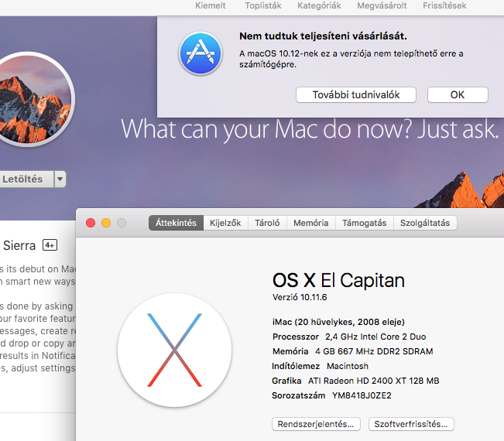Viewport: 504px width, 441px height.
Task: Click the serial number YM8418J0ZE2
Action: (x=362, y=395)
